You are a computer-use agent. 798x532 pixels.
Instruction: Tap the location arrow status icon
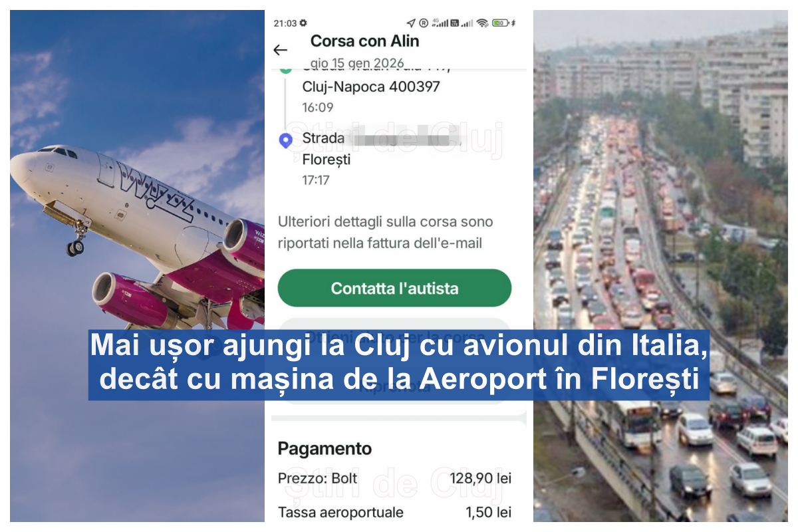point(411,23)
